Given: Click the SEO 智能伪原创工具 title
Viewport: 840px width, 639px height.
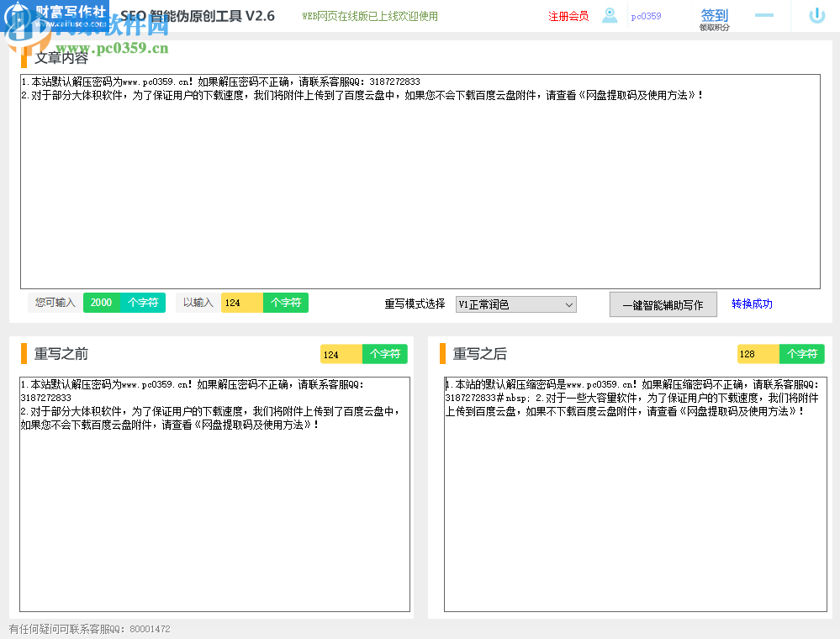Looking at the screenshot, I should pyautogui.click(x=198, y=16).
